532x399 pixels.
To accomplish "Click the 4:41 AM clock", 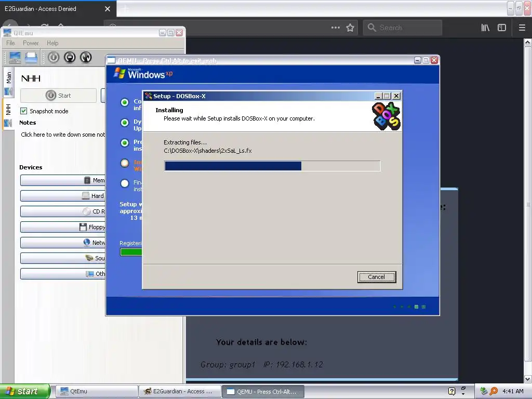I will (513, 391).
